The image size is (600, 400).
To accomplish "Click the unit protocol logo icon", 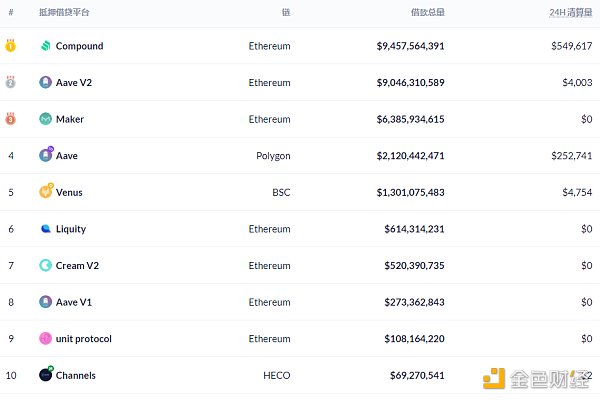I will [x=46, y=338].
